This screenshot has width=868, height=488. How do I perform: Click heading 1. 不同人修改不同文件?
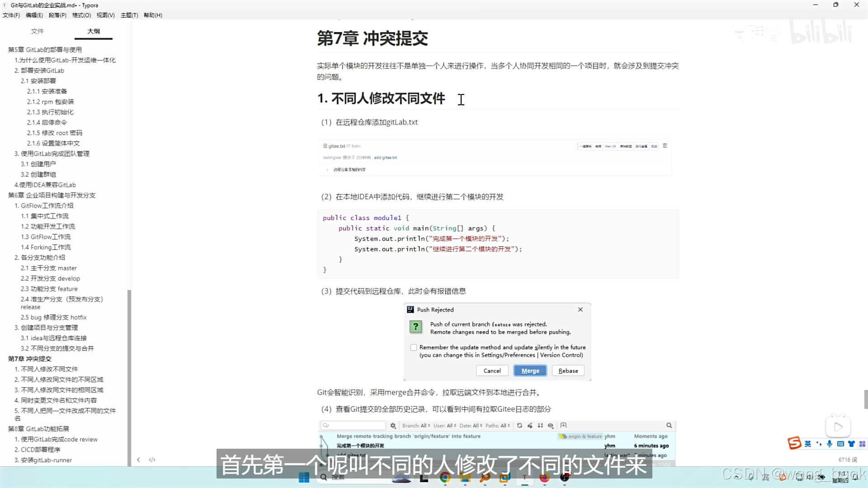[381, 99]
